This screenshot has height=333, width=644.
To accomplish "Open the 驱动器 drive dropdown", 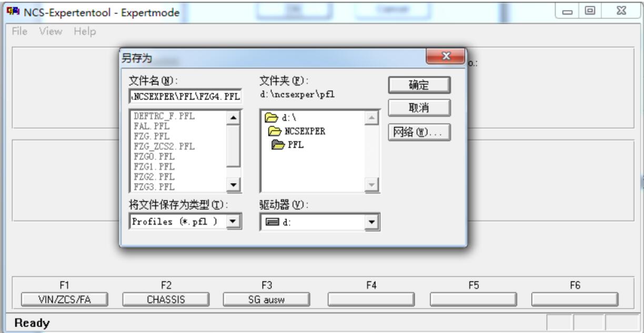I will [371, 222].
